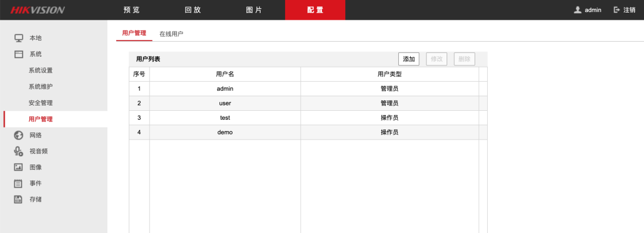Select the 配置 configuration tab
The width and height of the screenshot is (644, 233).
pyautogui.click(x=315, y=10)
